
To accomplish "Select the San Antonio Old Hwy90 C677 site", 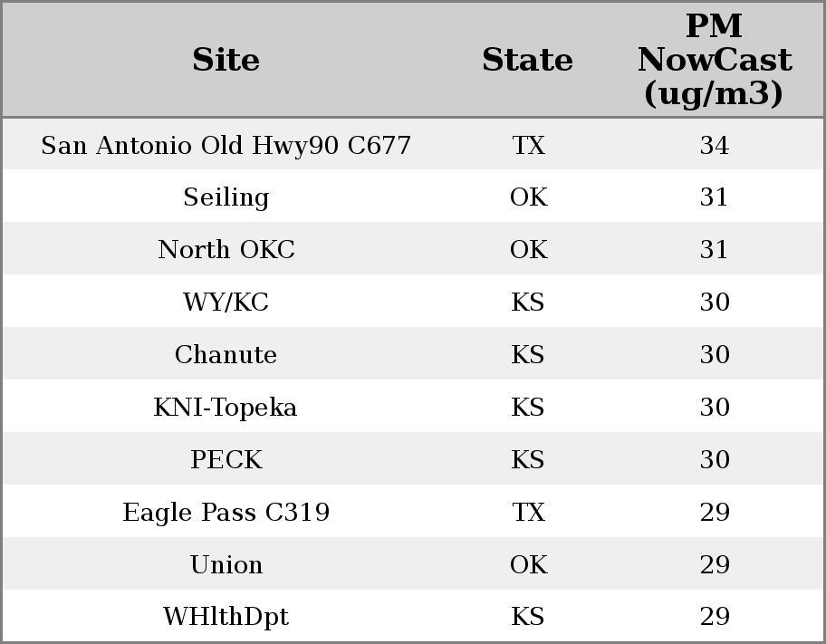I will pyautogui.click(x=226, y=146).
